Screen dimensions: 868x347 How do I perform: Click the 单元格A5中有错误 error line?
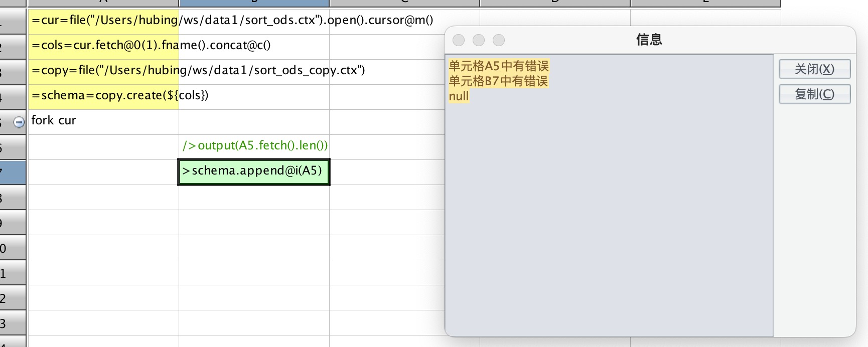pos(498,66)
